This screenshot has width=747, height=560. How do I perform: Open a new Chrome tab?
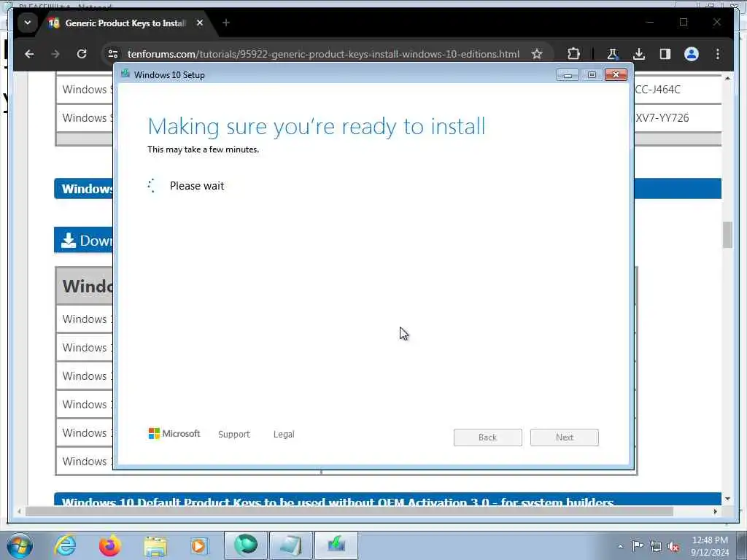click(226, 23)
